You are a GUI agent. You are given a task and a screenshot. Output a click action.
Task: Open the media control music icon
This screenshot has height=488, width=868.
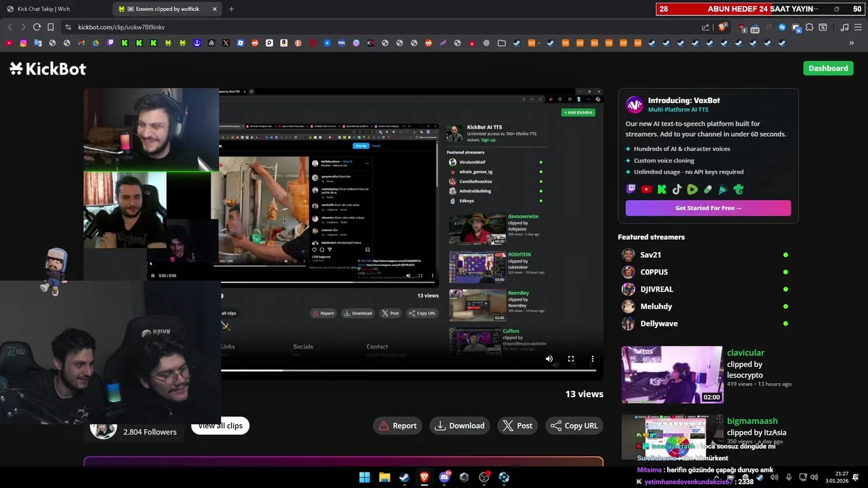tap(844, 27)
